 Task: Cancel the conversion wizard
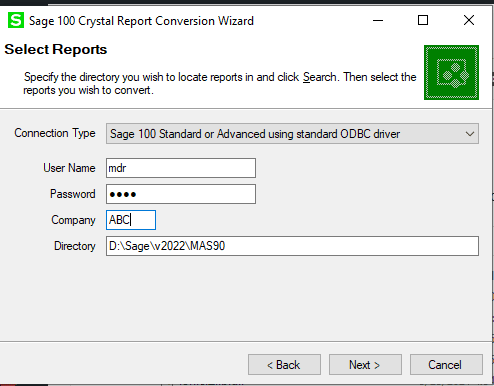446,365
